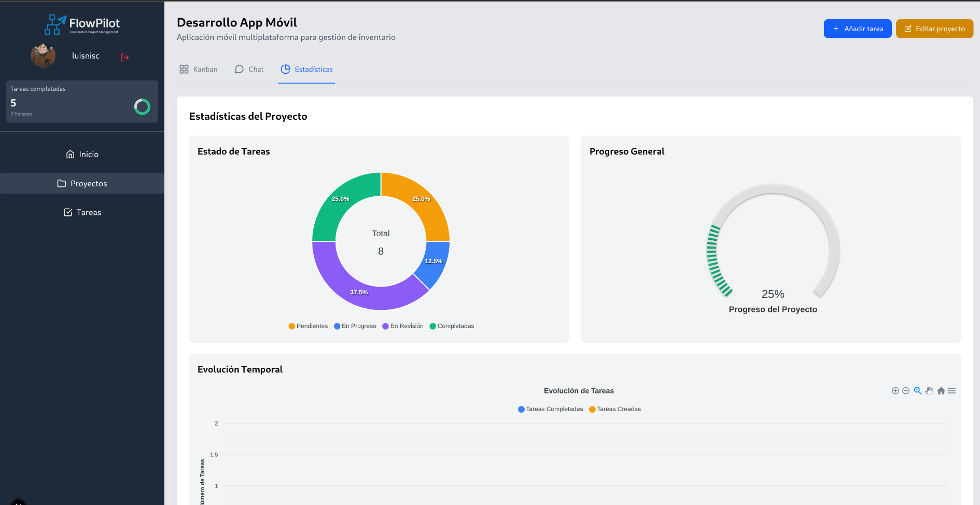Open Tareas from the sidebar
Screen dimensions: 980x505
click(x=82, y=212)
